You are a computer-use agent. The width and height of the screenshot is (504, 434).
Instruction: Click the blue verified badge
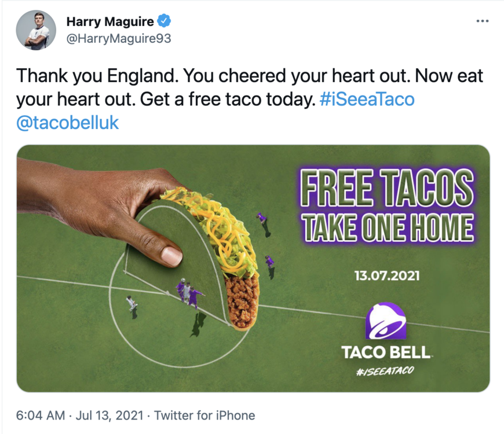pos(164,21)
